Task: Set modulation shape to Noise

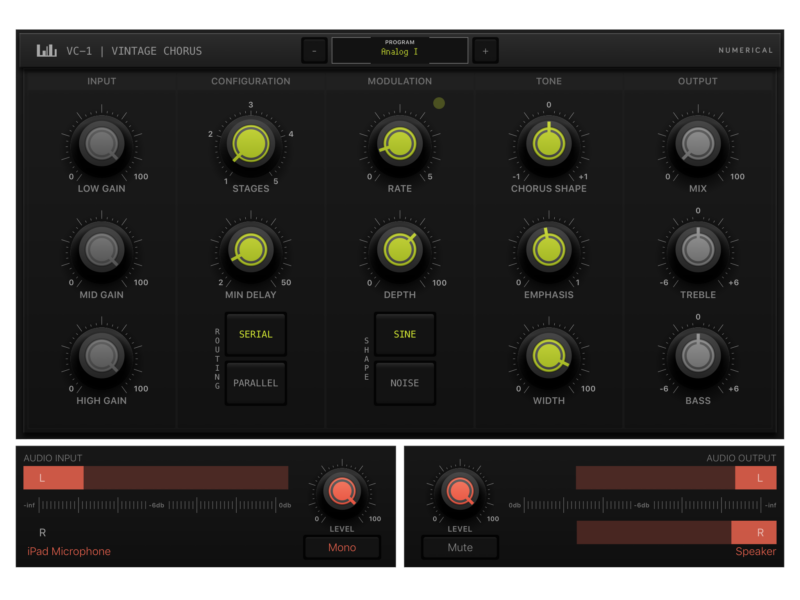Action: (405, 383)
